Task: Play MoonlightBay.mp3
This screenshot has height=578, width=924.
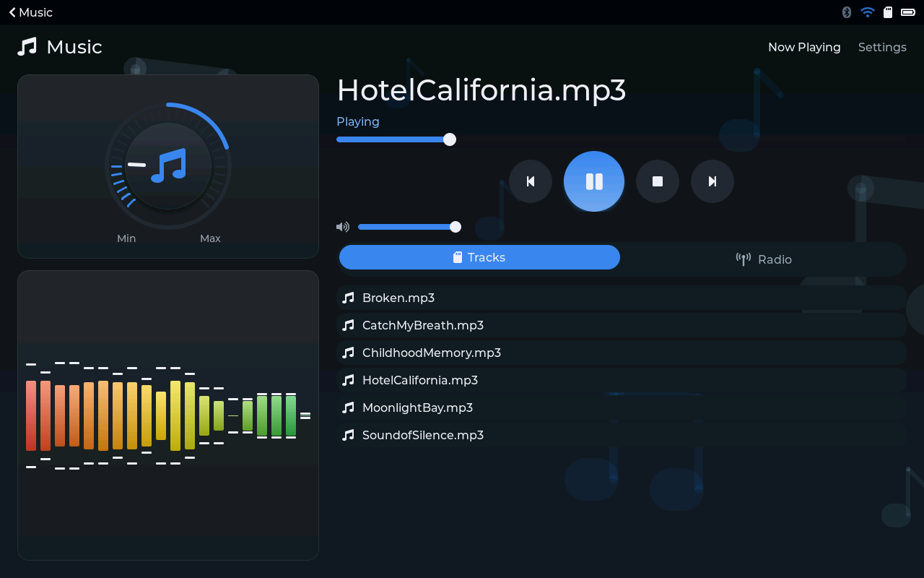Action: point(621,407)
